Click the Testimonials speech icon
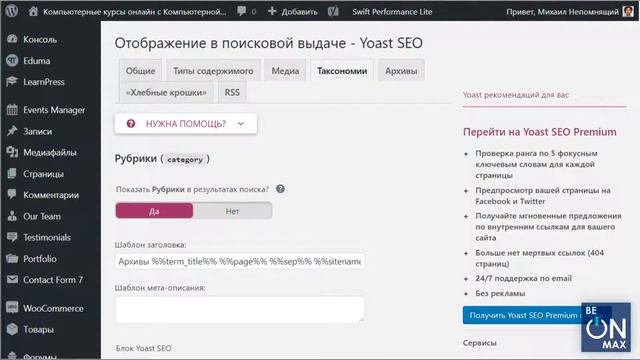Screen dimensions: 640x360 [x=12, y=237]
